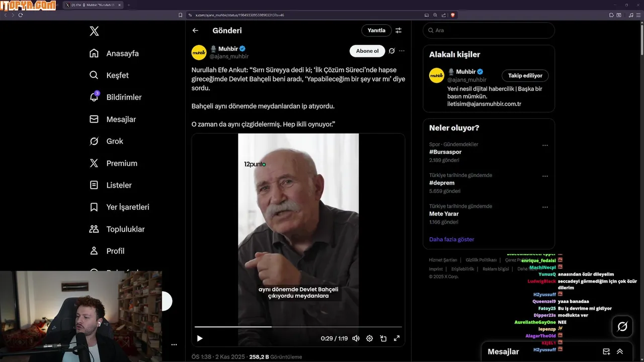Open the iletisim@ajansmuhbir.com.tr link
Image resolution: width=644 pixels, height=362 pixels.
(x=484, y=104)
